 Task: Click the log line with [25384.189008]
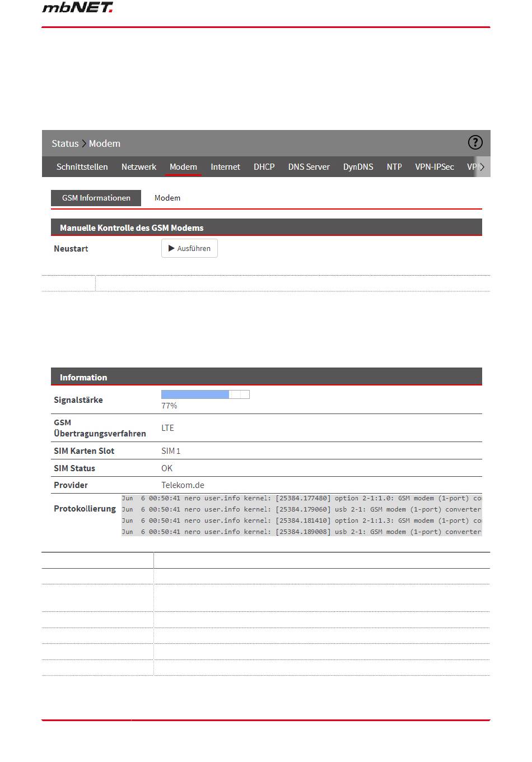pos(302,532)
